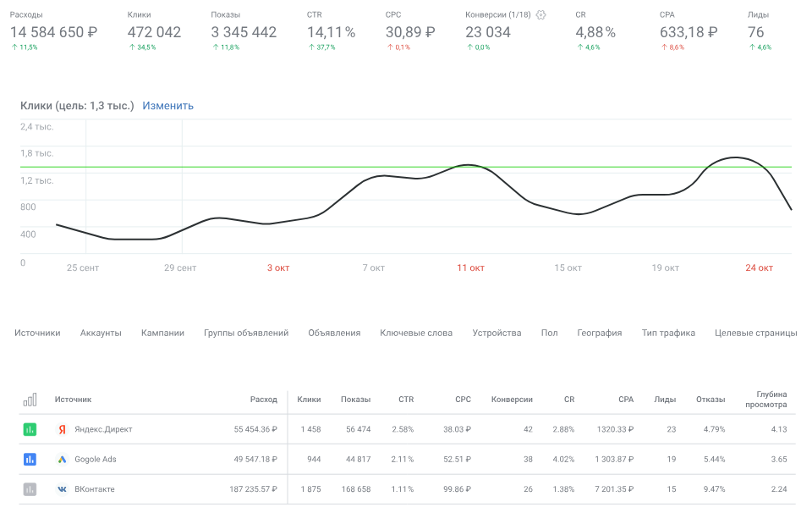Click the Изменить link next to chart goal
The width and height of the screenshot is (812, 524).
click(x=167, y=106)
